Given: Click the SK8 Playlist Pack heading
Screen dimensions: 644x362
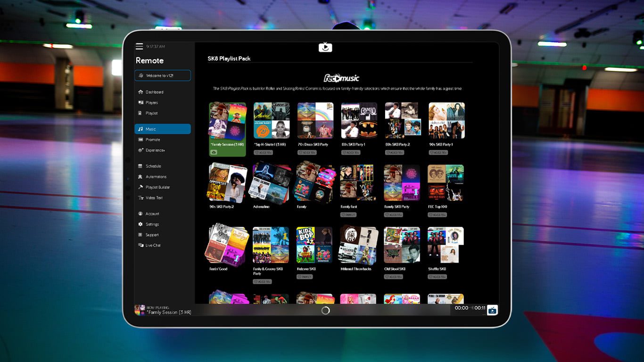Looking at the screenshot, I should click(229, 58).
